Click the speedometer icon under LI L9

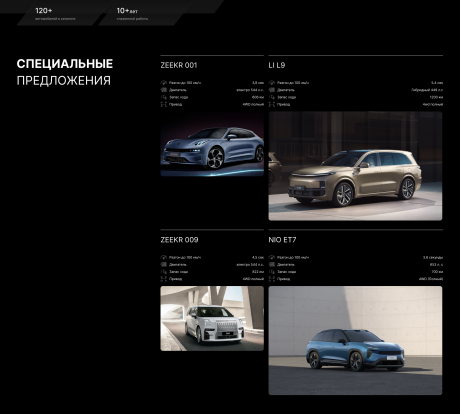272,83
